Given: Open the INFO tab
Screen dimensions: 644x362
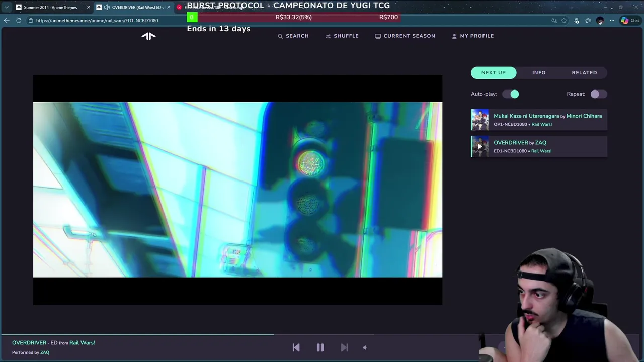Looking at the screenshot, I should (x=539, y=73).
